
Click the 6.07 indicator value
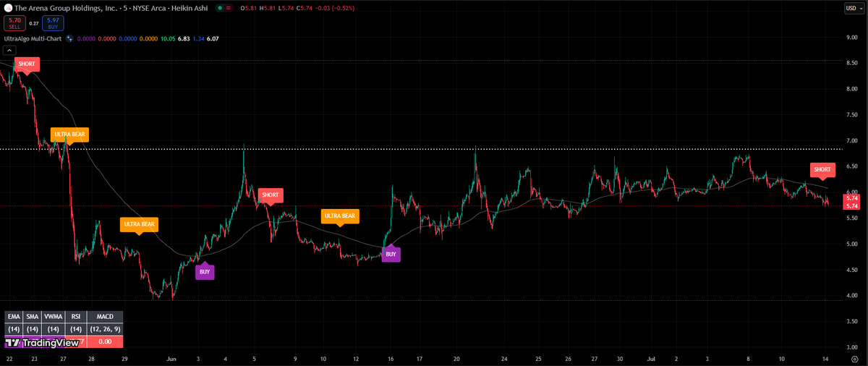pos(213,38)
